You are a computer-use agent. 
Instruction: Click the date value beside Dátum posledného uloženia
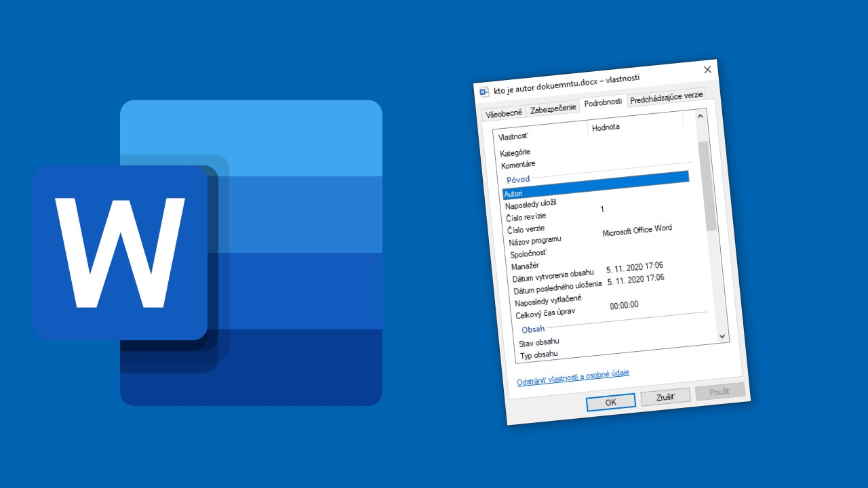(x=636, y=279)
